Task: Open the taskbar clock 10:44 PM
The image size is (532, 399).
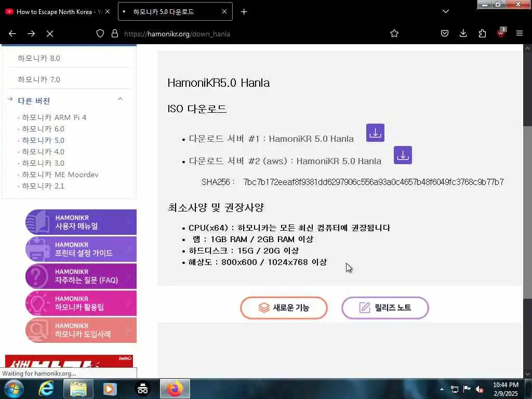Action: click(506, 389)
